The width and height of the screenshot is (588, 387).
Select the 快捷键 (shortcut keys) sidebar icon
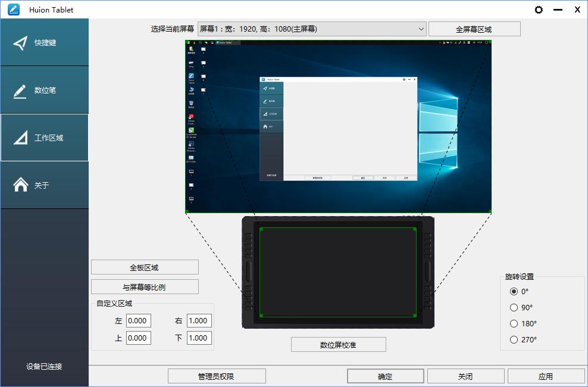(20, 42)
